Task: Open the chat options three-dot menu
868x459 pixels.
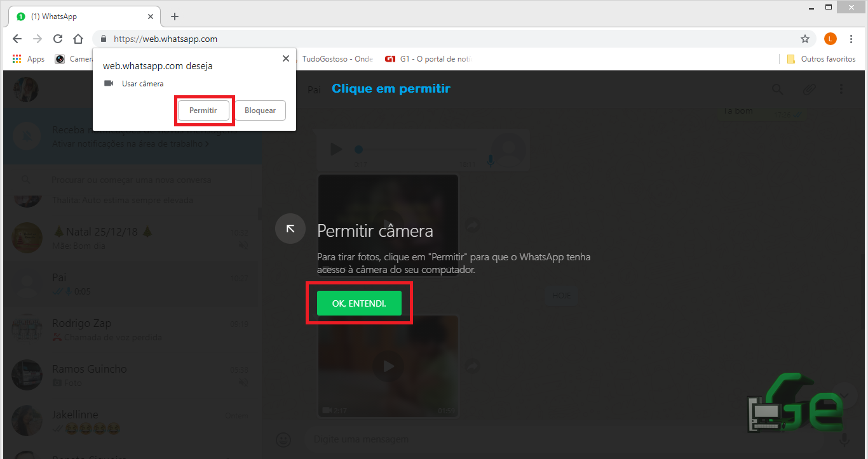Action: coord(841,90)
